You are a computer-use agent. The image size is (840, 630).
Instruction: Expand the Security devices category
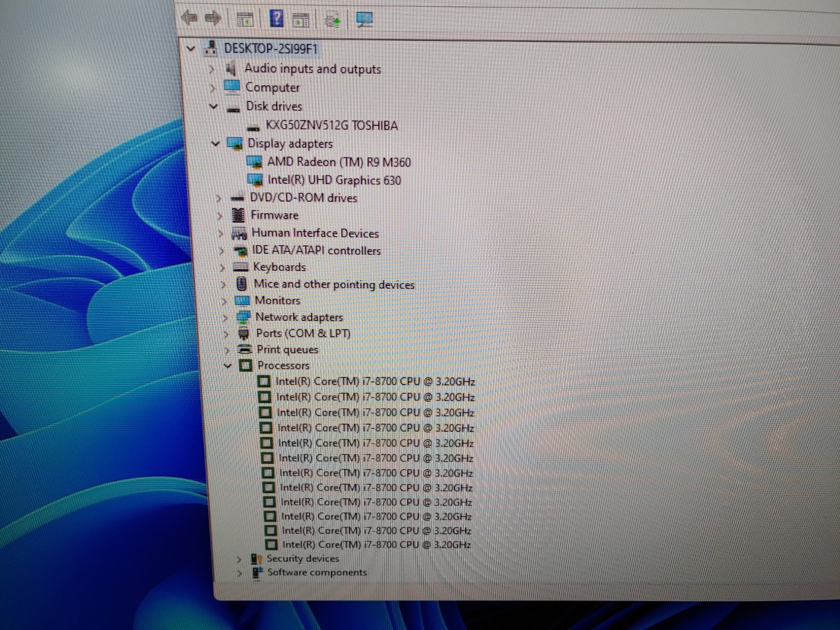[x=239, y=559]
